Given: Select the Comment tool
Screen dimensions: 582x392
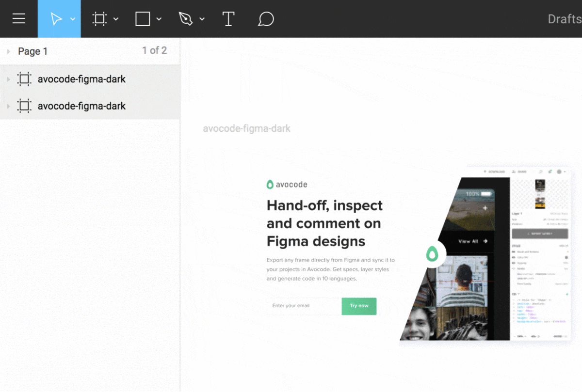Looking at the screenshot, I should point(266,19).
